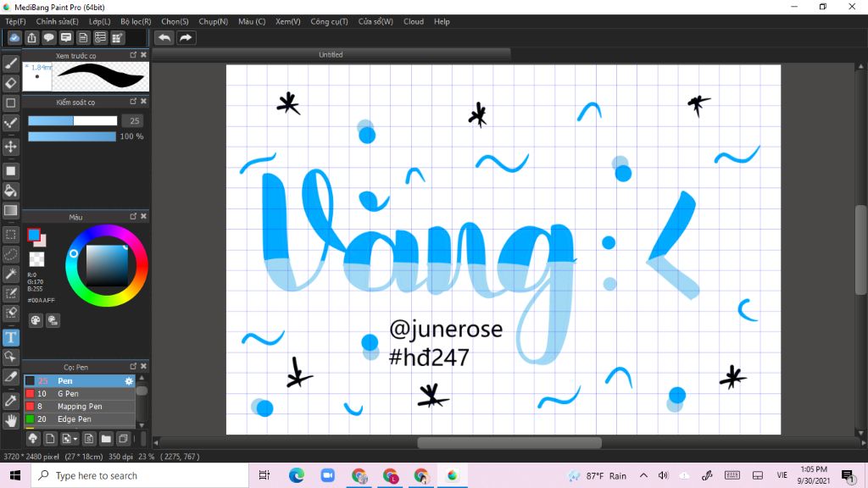This screenshot has height=488, width=868.
Task: Open the Cloud menu
Action: [414, 21]
